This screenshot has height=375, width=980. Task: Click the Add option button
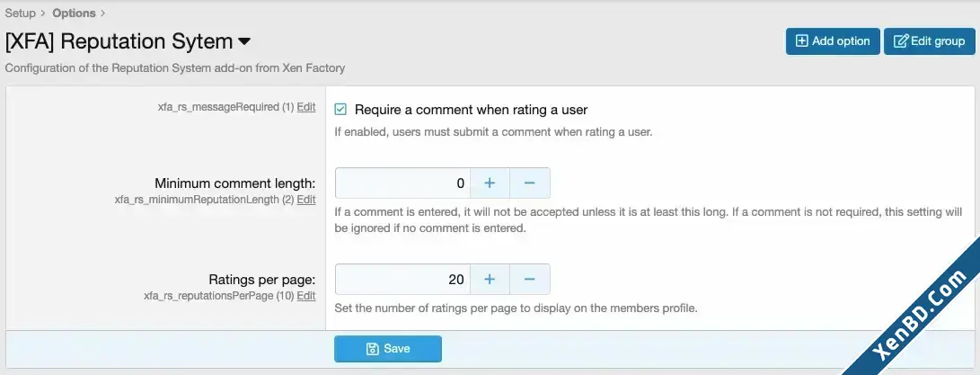coord(833,41)
